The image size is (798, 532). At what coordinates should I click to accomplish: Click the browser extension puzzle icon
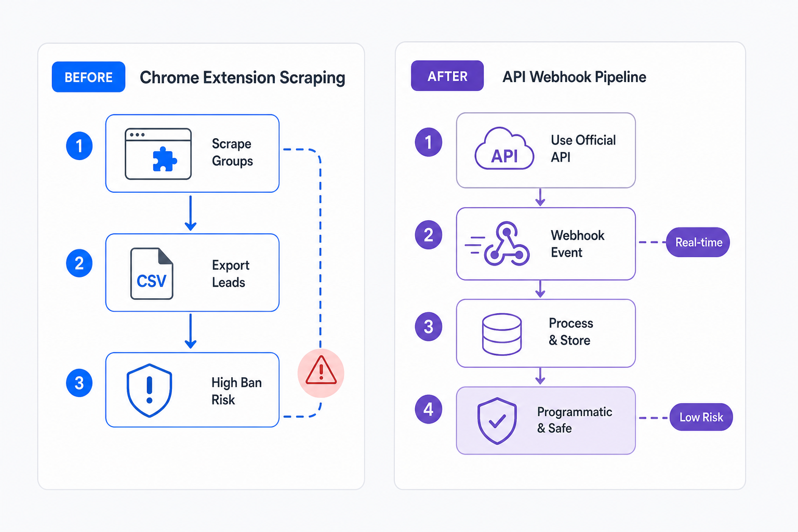(158, 154)
